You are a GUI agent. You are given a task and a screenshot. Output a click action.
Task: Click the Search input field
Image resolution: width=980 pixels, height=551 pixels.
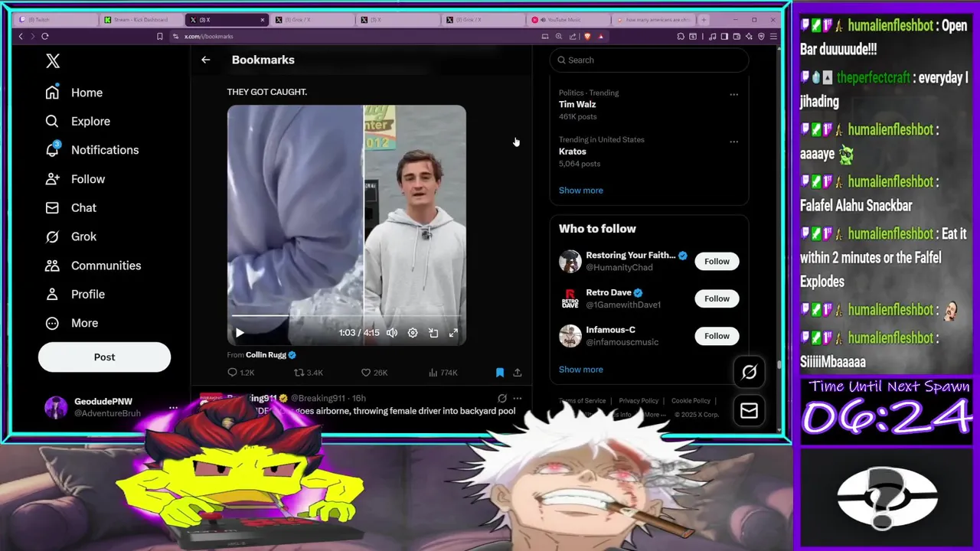[x=648, y=60]
